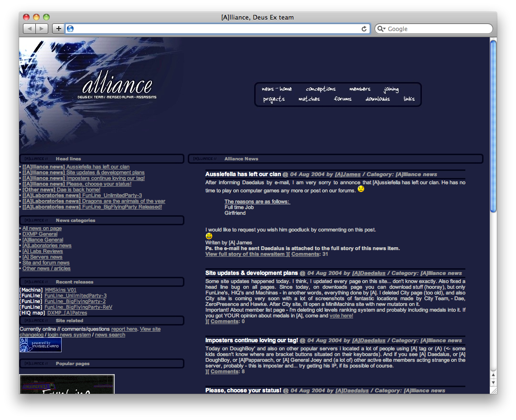The height and width of the screenshot is (420, 516).
Task: Open headline 'Imposters continue loving our tag!'
Action: (x=84, y=178)
